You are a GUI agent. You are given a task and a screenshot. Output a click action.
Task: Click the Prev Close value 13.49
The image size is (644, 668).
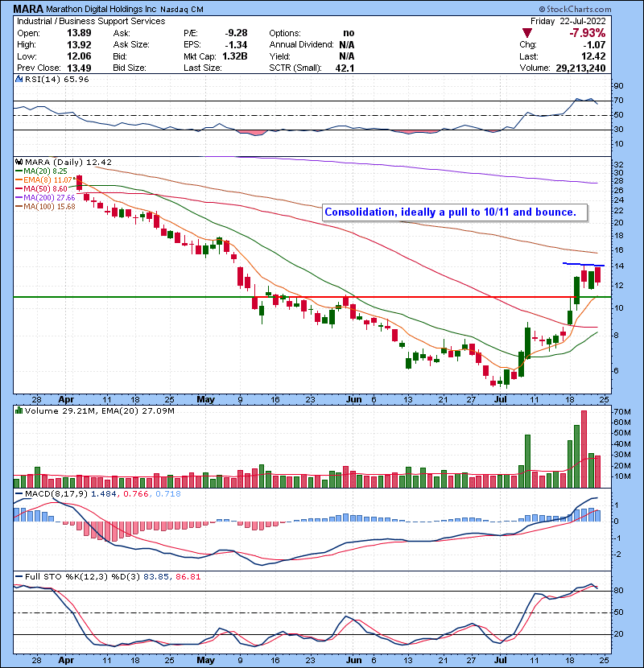(79, 68)
